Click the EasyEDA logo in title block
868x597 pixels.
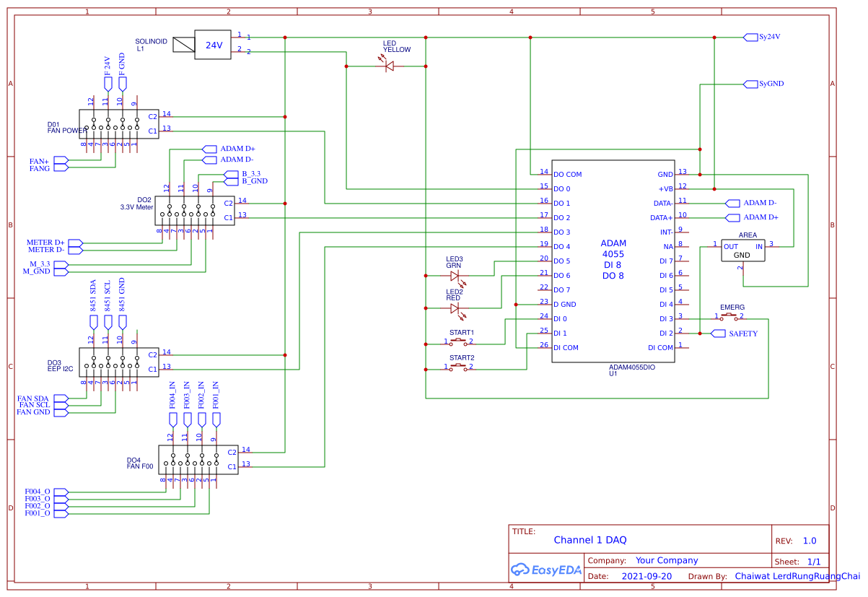[x=546, y=570]
